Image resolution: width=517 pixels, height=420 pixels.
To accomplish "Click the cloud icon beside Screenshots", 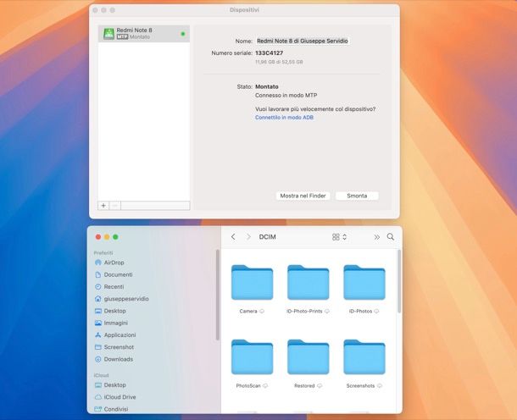I will (379, 386).
